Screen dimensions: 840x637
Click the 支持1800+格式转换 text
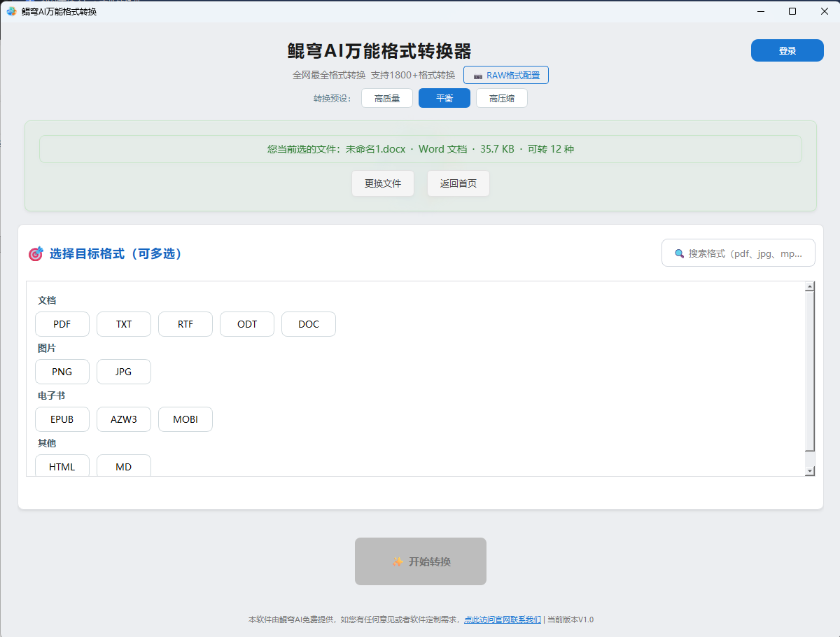click(413, 76)
